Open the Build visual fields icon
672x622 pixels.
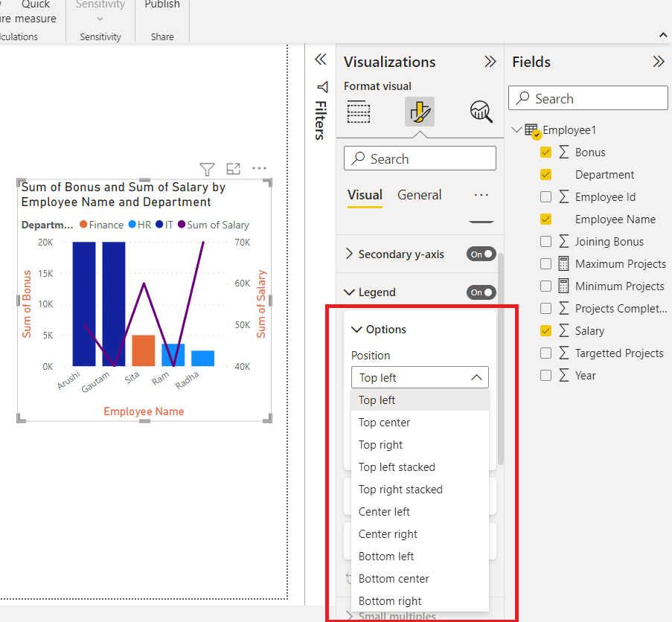pos(358,112)
